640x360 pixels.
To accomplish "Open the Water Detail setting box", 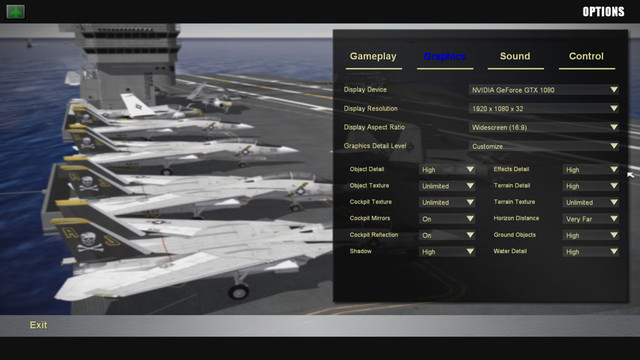I will [590, 251].
